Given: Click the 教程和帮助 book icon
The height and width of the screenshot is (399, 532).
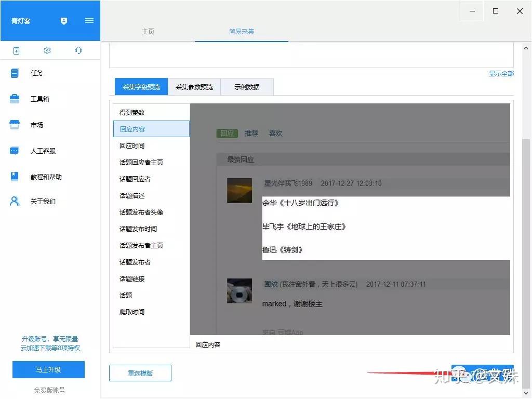Looking at the screenshot, I should (x=14, y=177).
